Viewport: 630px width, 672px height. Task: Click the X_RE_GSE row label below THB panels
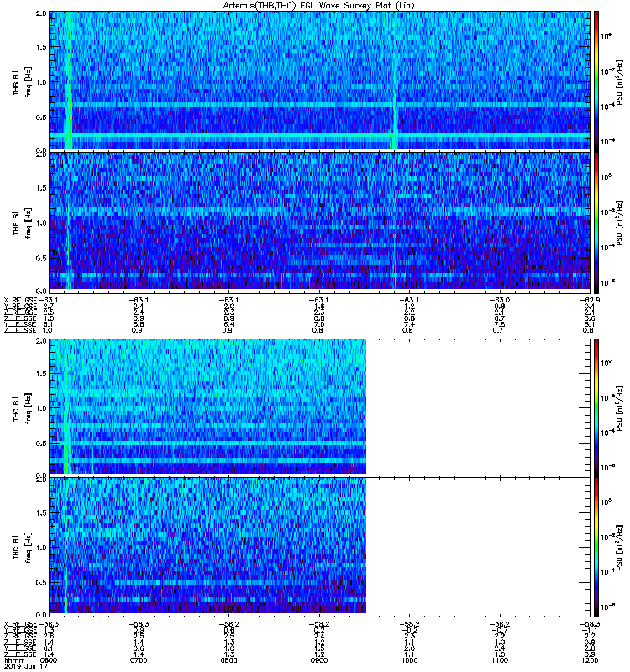[x=20, y=300]
